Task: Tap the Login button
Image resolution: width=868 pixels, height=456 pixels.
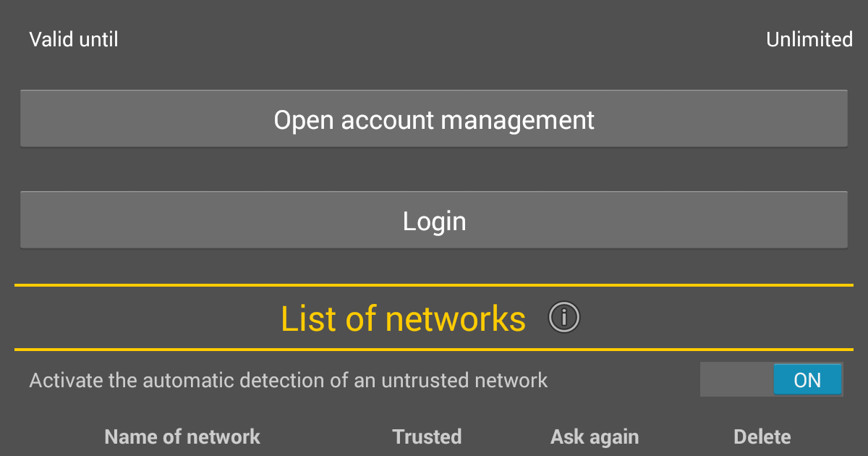Action: pos(434,220)
